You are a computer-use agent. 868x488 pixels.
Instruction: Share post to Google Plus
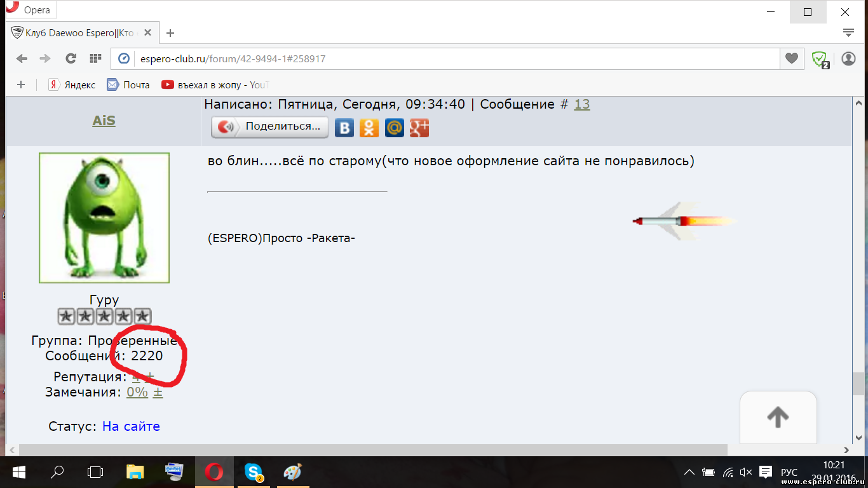(x=419, y=128)
